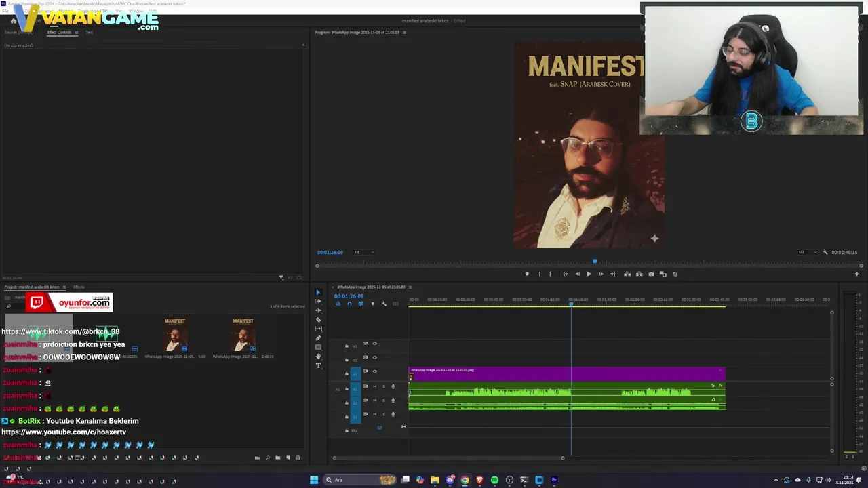868x488 pixels.
Task: Toggle Linked Selection in timeline
Action: [x=361, y=304]
